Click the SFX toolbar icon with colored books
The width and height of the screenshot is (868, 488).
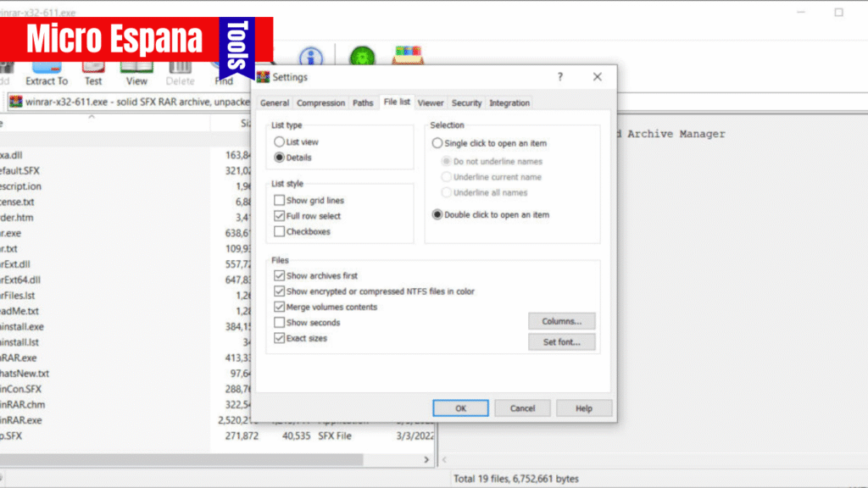(x=408, y=55)
